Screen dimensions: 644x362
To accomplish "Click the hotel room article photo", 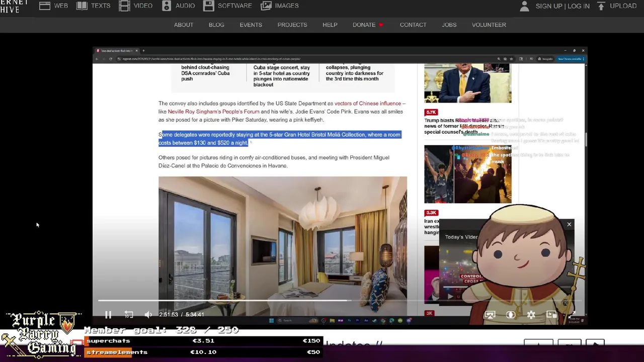I will 283,246.
